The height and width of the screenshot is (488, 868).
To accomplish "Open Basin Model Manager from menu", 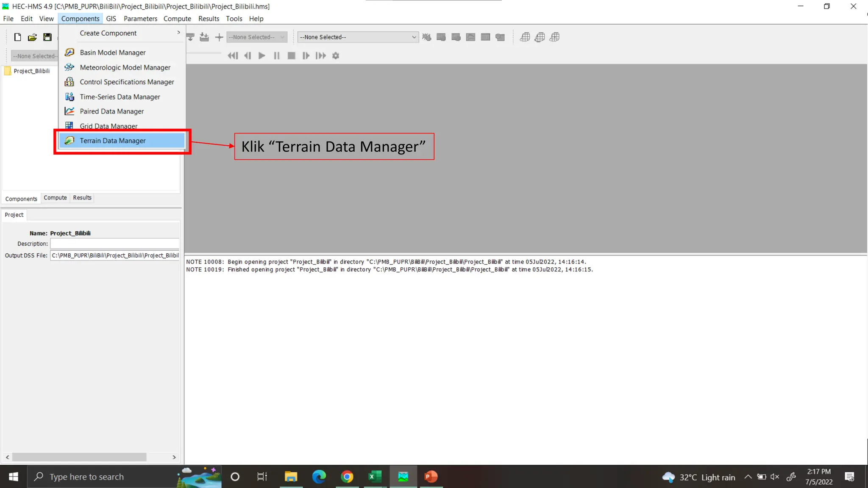I will pos(112,53).
